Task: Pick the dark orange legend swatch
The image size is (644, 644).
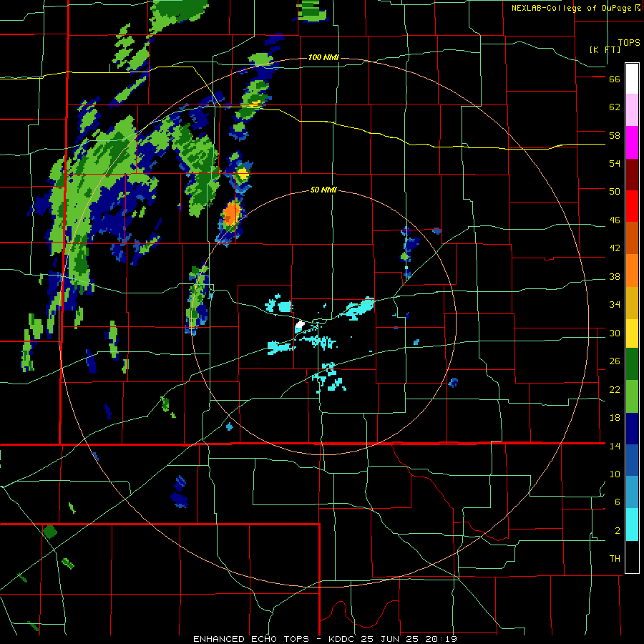Action: (632, 238)
